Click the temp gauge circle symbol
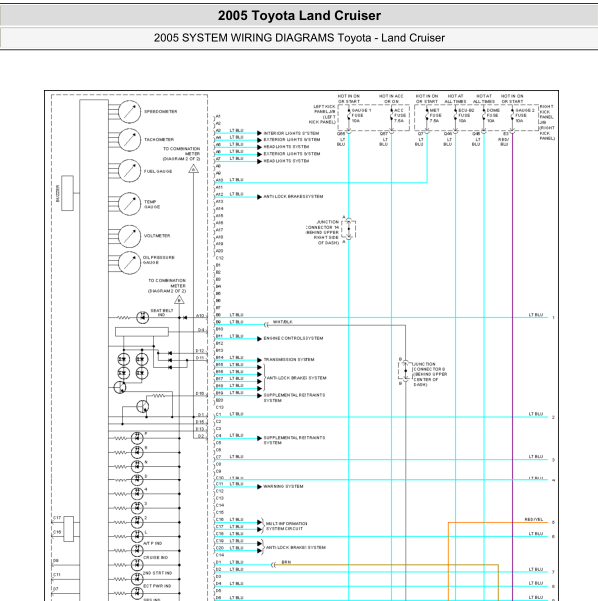 130,204
